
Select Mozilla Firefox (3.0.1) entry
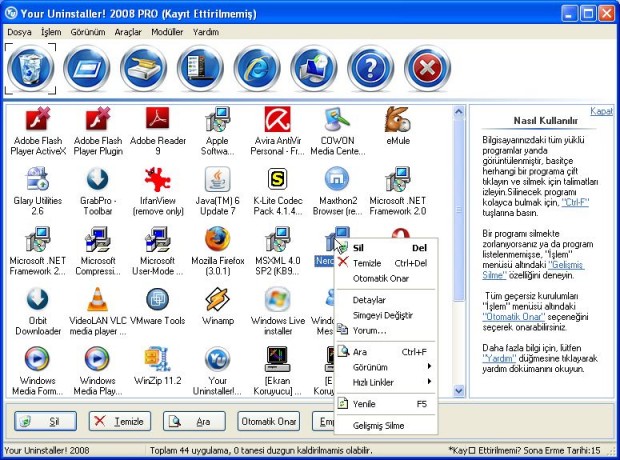(x=218, y=252)
